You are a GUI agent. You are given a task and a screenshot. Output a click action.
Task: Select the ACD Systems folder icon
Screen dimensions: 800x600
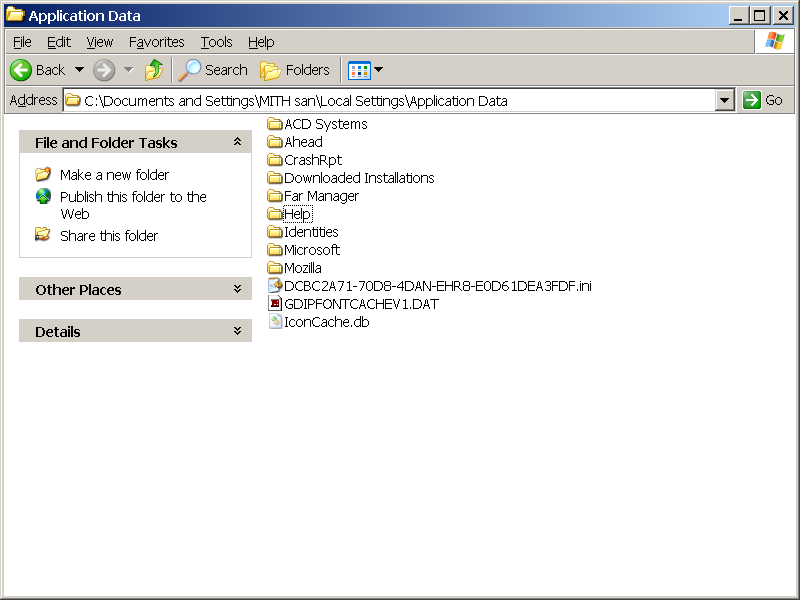point(274,124)
